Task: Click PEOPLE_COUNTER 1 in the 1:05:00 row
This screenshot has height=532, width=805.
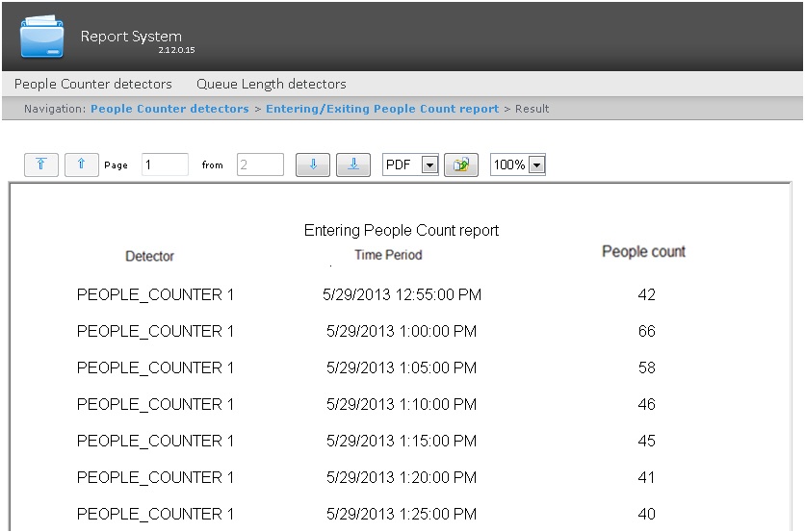Action: tap(155, 367)
